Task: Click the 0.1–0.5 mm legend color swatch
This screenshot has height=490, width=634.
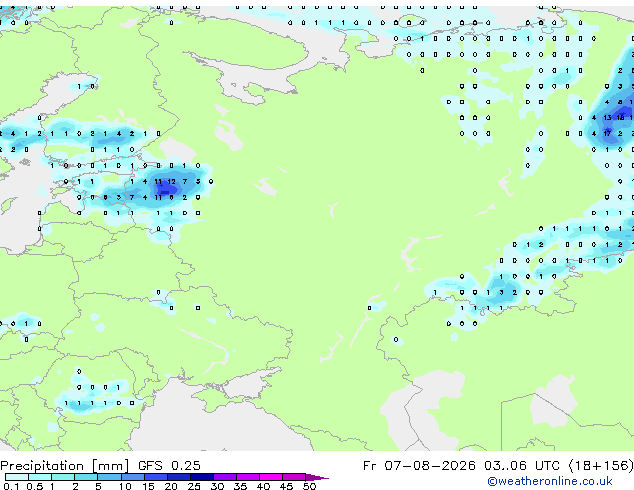Action: 16,477
